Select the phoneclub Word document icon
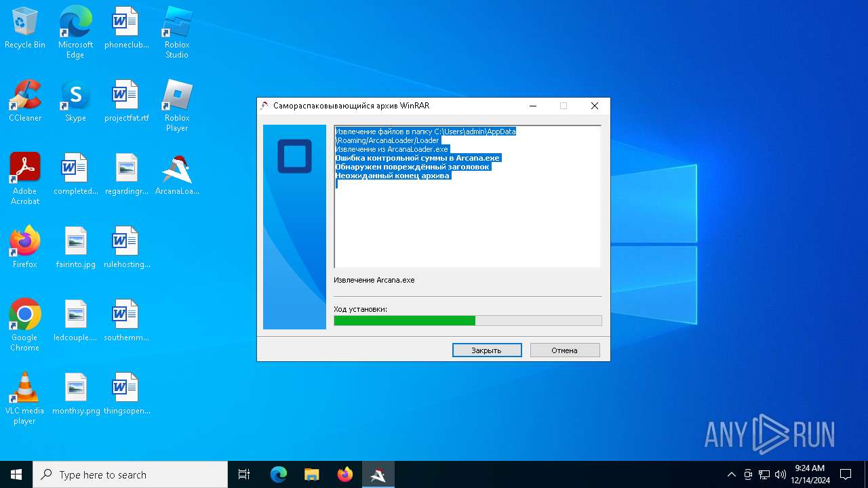Screen dimensions: 868x488 tap(126, 27)
